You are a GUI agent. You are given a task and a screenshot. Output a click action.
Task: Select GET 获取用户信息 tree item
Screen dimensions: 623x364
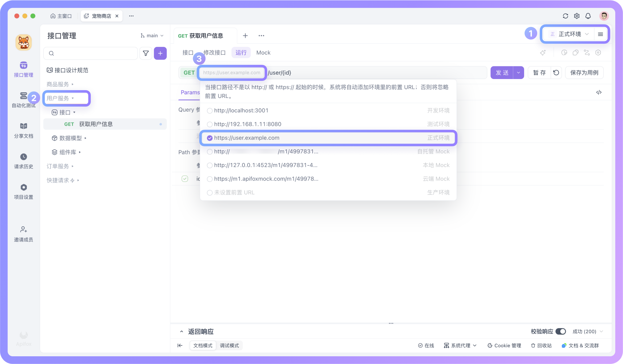coord(105,124)
